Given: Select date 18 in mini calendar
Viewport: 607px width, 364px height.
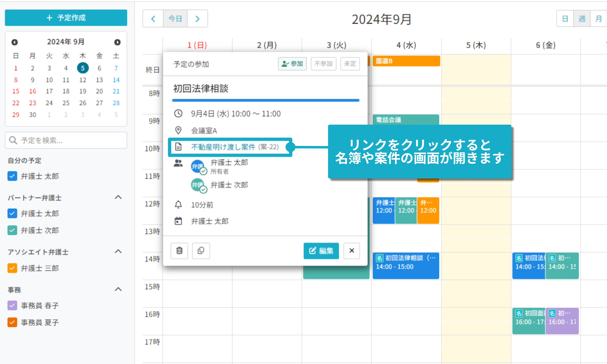Looking at the screenshot, I should [66, 91].
